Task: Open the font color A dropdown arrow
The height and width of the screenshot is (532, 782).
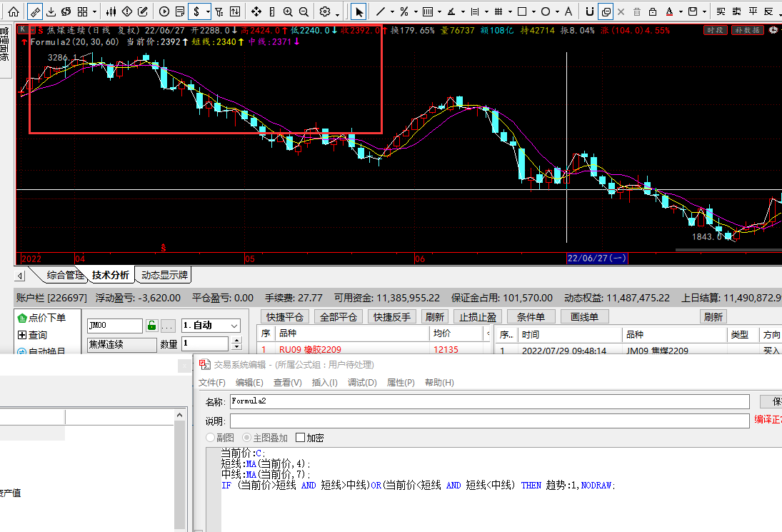Action: (x=681, y=11)
